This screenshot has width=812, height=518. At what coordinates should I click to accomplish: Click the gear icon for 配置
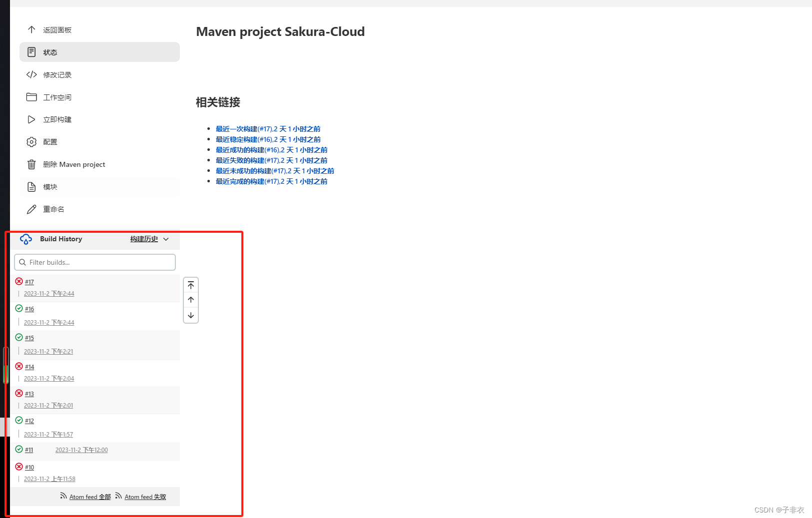31,142
